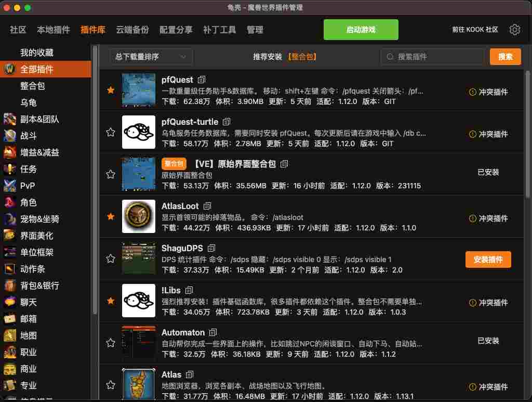Screen dimensions: 532x402
Task: Copy icon next to Automaton name
Action: (212, 332)
